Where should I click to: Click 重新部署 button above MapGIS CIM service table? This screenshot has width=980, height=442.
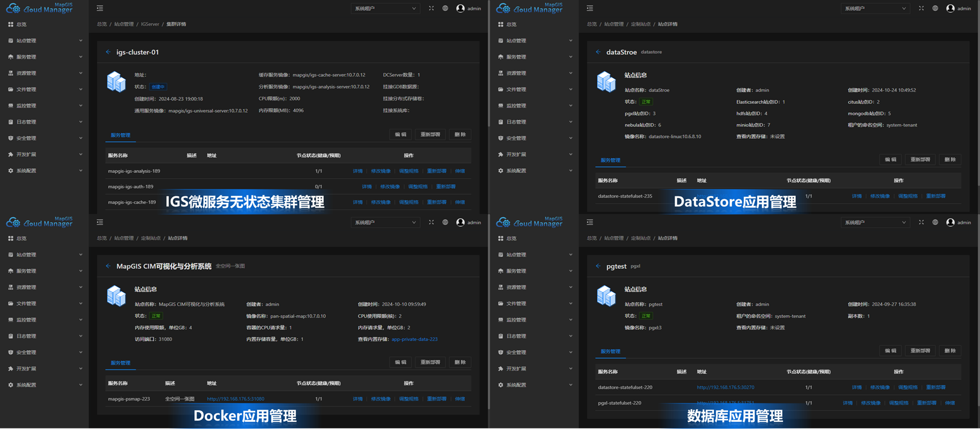430,362
